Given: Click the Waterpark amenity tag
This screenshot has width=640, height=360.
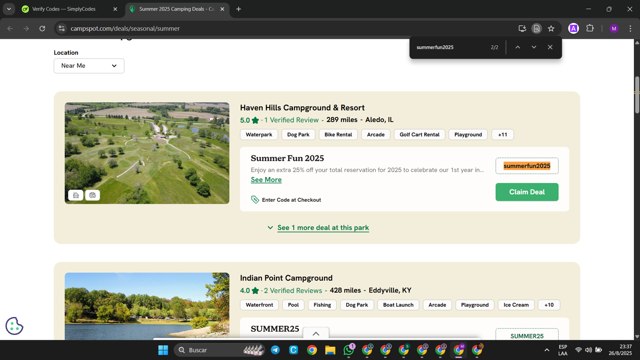Looking at the screenshot, I should point(259,135).
